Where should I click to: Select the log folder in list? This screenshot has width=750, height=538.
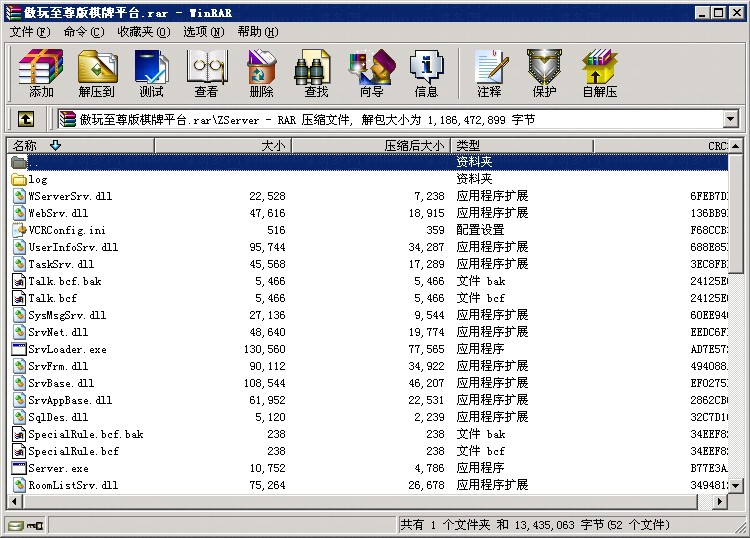38,180
